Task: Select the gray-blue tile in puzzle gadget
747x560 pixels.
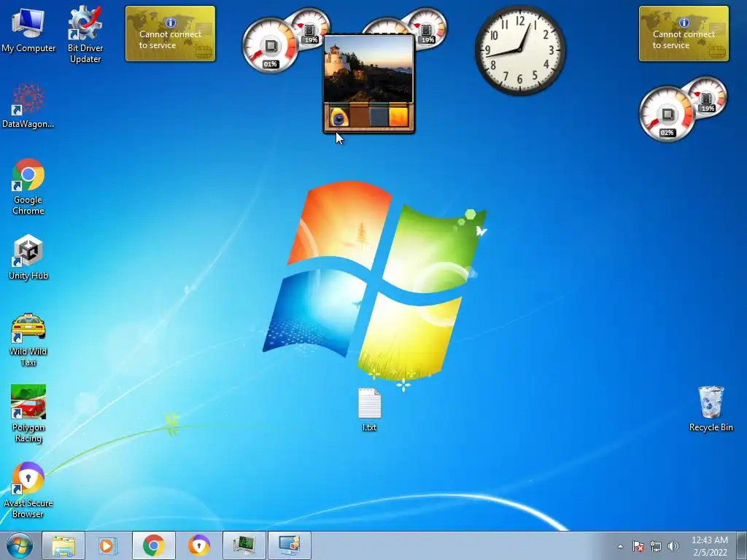Action: [x=379, y=117]
